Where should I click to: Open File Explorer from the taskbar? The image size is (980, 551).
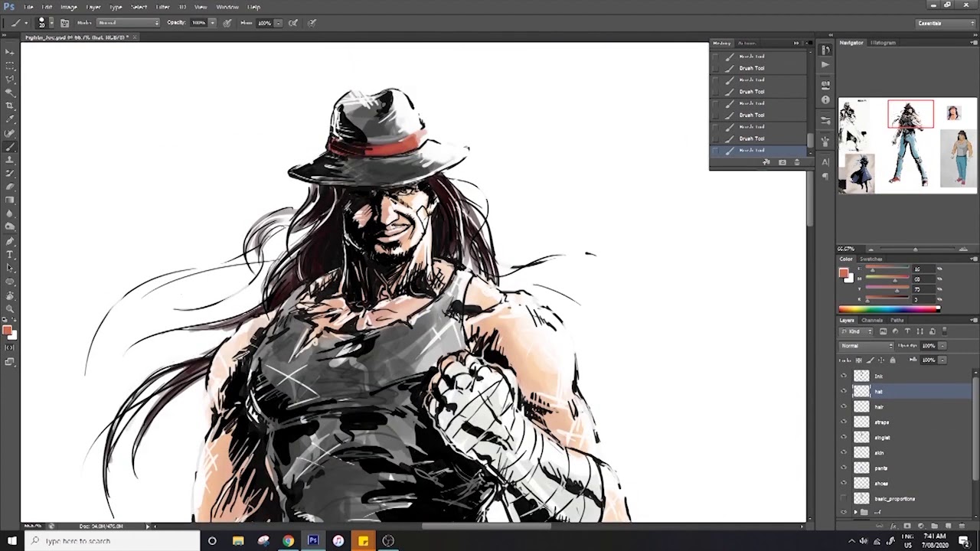(238, 541)
